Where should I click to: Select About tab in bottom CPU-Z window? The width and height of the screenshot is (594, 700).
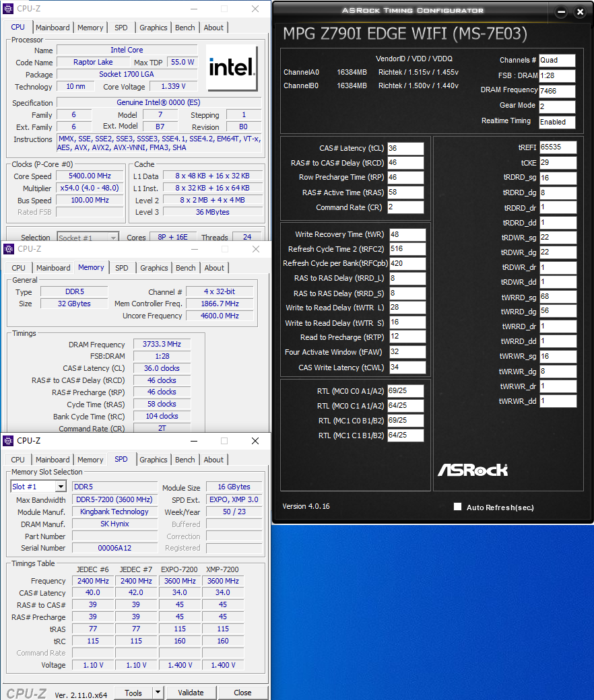click(213, 460)
